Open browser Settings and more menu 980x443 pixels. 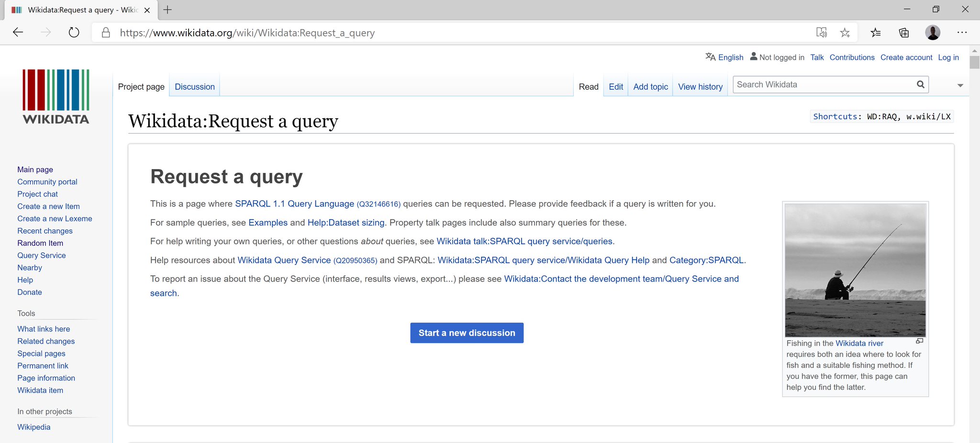coord(962,33)
